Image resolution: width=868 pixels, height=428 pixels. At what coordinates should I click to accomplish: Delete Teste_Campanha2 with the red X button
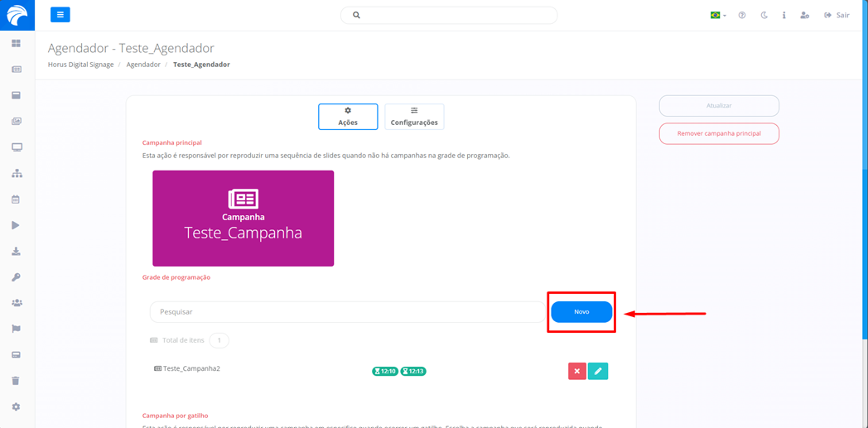(577, 371)
